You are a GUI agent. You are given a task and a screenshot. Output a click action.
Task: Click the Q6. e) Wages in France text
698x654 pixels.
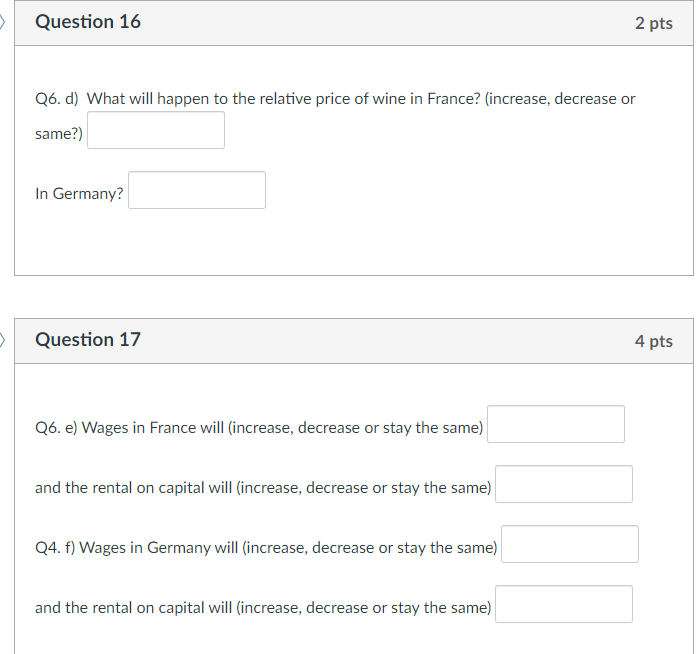259,428
